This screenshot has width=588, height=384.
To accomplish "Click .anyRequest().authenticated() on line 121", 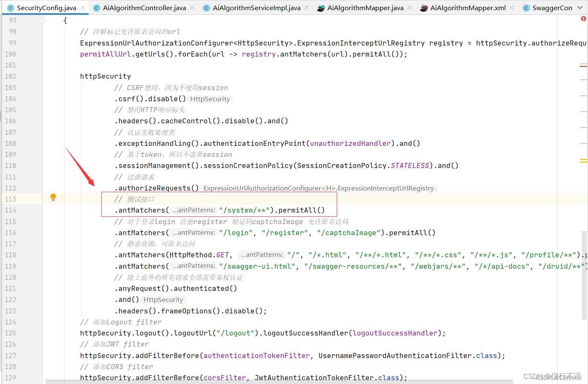I will click(x=176, y=288).
